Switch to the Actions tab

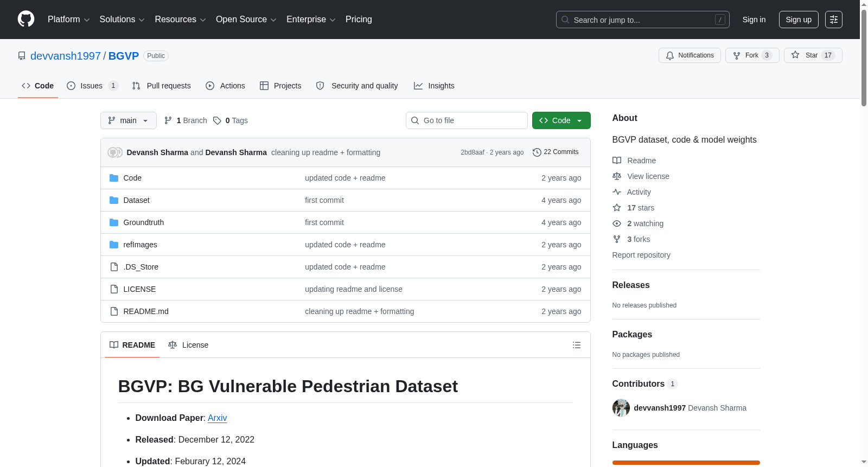point(225,86)
